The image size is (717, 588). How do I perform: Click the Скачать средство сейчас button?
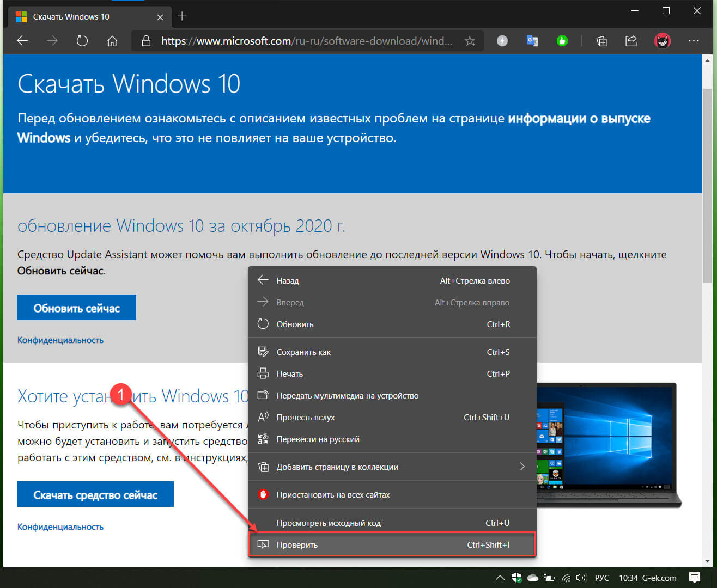click(95, 494)
